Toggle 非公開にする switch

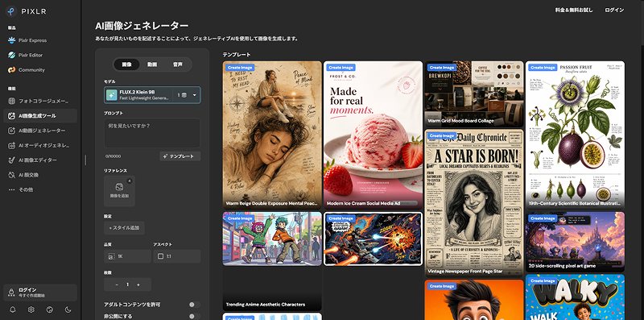194,316
